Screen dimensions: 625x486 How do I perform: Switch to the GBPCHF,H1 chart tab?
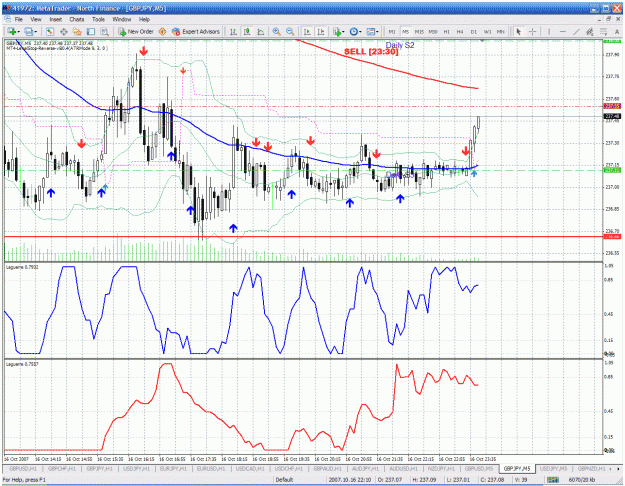point(61,469)
